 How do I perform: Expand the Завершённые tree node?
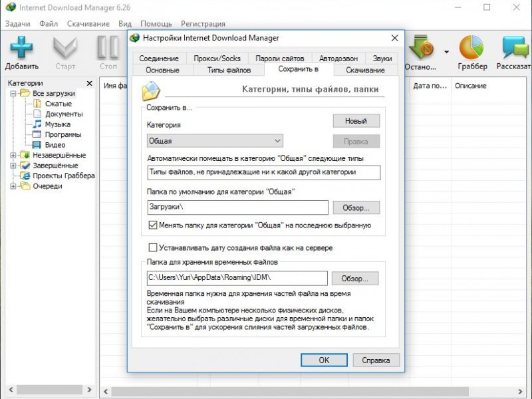(x=13, y=166)
